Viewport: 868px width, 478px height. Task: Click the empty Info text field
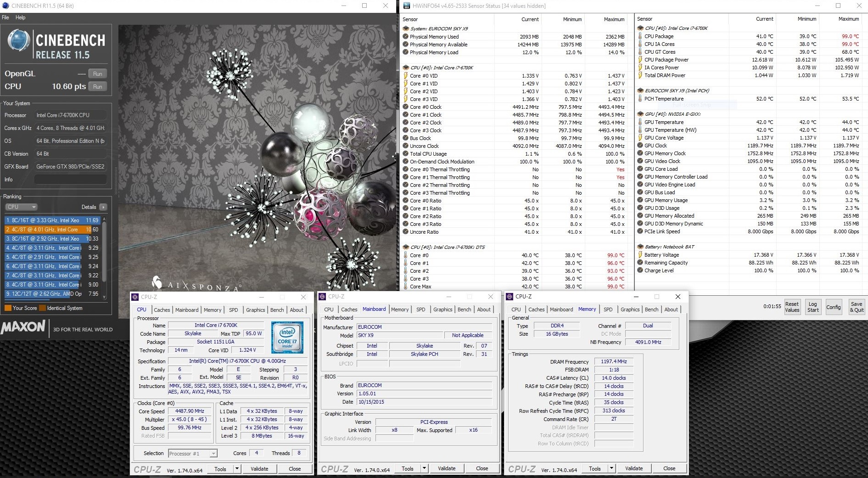click(x=70, y=180)
